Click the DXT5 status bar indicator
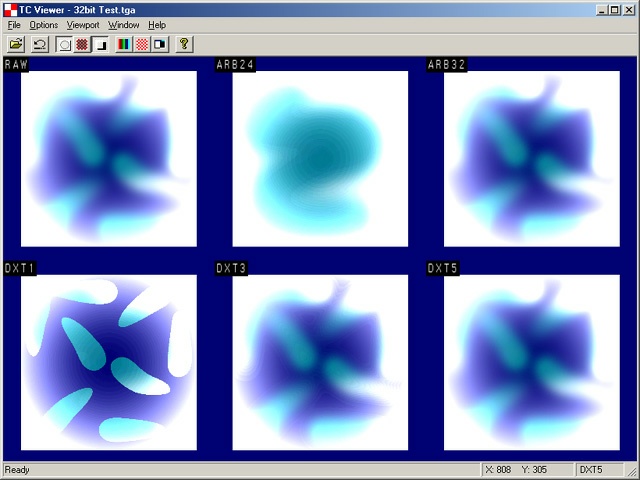The width and height of the screenshot is (640, 480). point(591,470)
